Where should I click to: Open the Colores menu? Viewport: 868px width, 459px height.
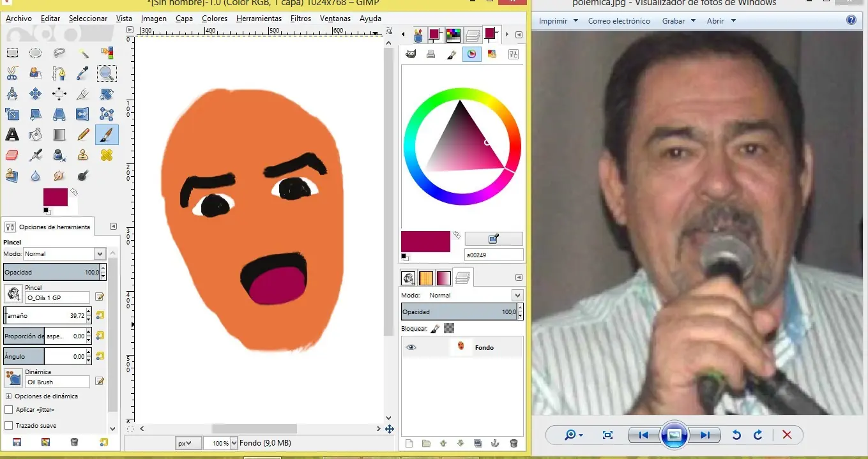pos(215,19)
